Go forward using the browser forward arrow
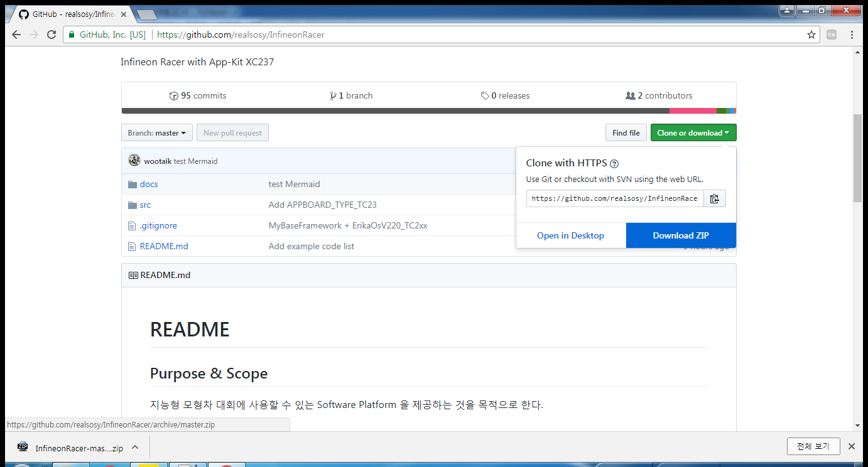Viewport: 868px width, 467px height. [34, 35]
